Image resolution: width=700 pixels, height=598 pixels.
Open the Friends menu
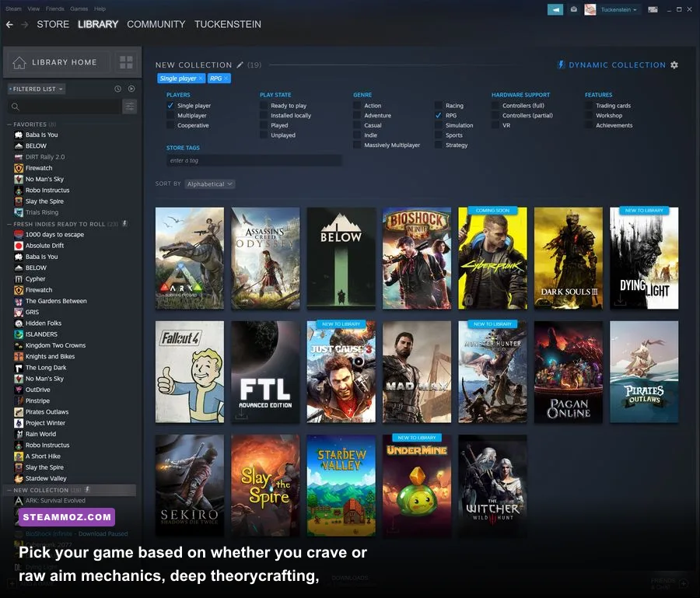point(55,9)
